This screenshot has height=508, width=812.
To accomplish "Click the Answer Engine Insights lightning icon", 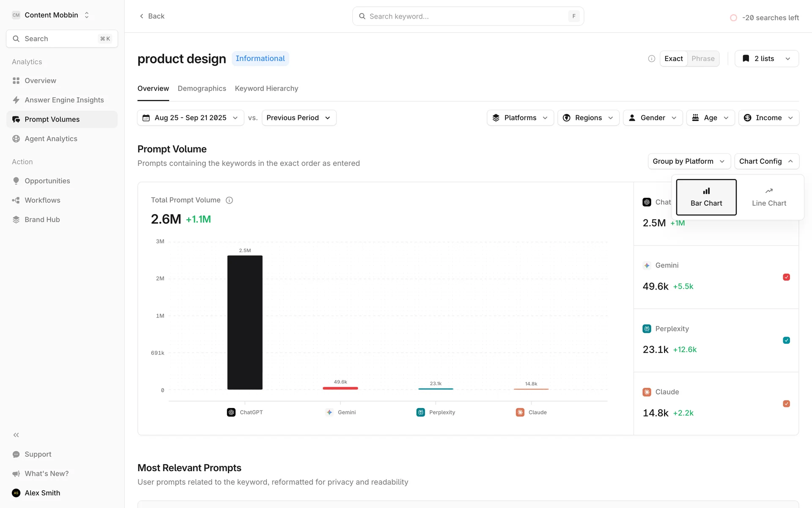I will pyautogui.click(x=16, y=100).
